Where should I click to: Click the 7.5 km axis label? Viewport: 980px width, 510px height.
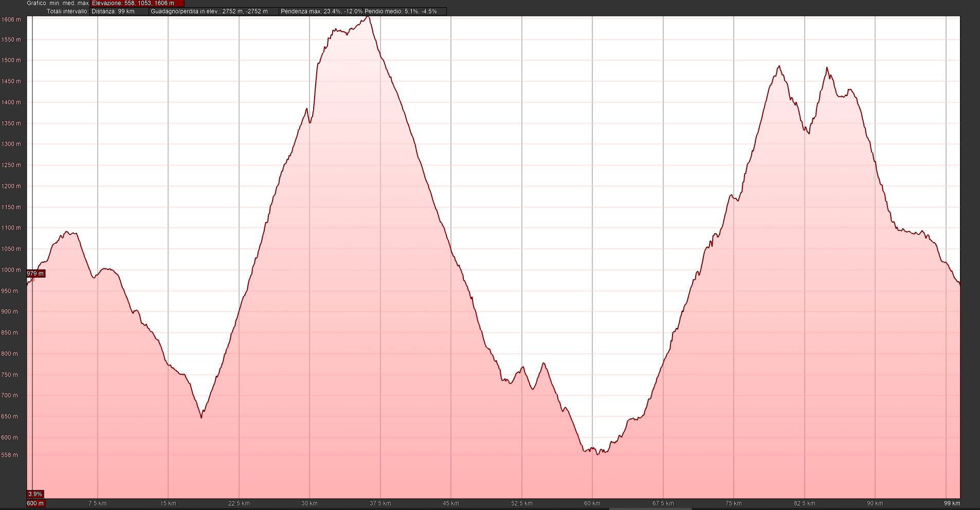point(97,503)
